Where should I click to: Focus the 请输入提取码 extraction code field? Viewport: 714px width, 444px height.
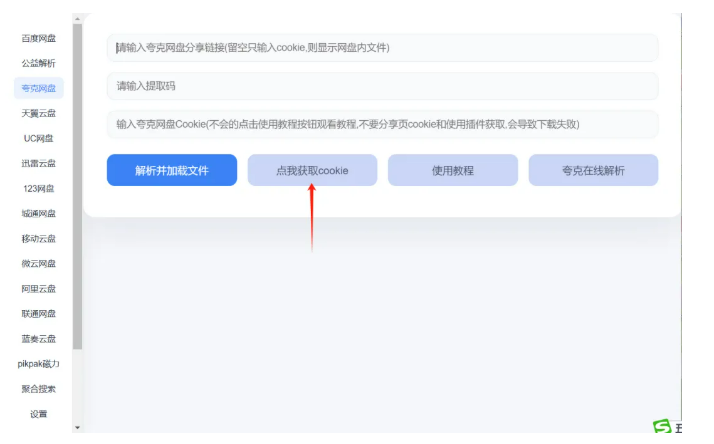[382, 86]
